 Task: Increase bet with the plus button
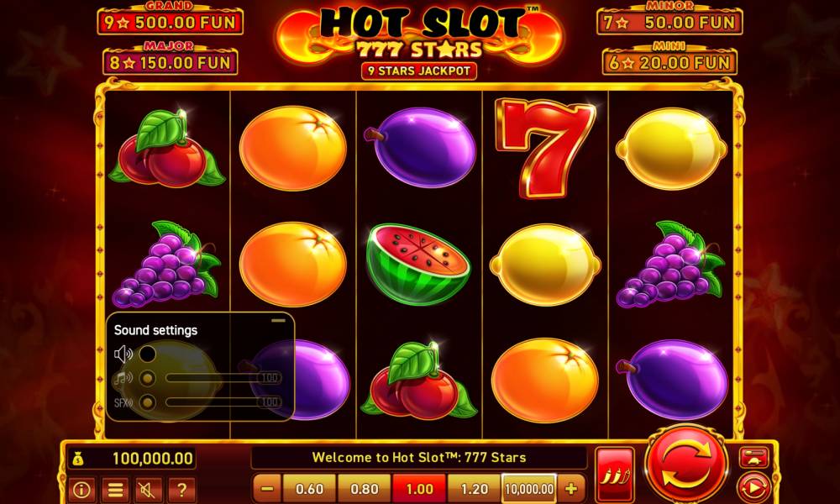click(571, 489)
